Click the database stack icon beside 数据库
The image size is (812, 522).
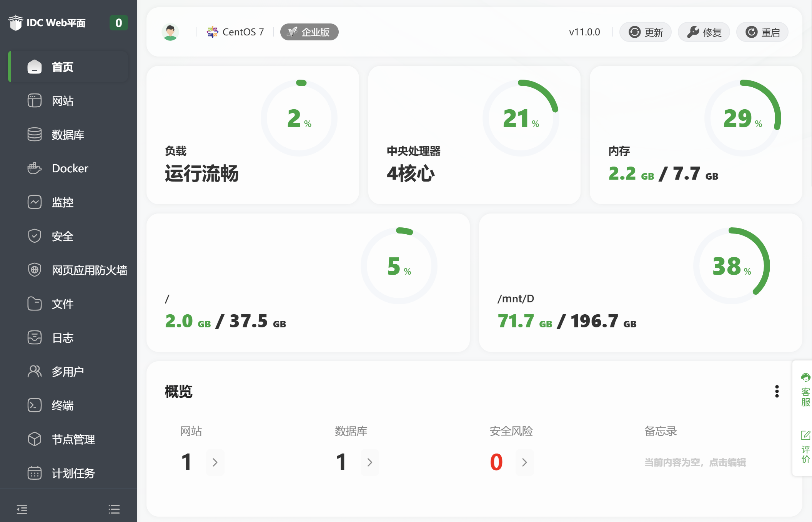(x=35, y=135)
